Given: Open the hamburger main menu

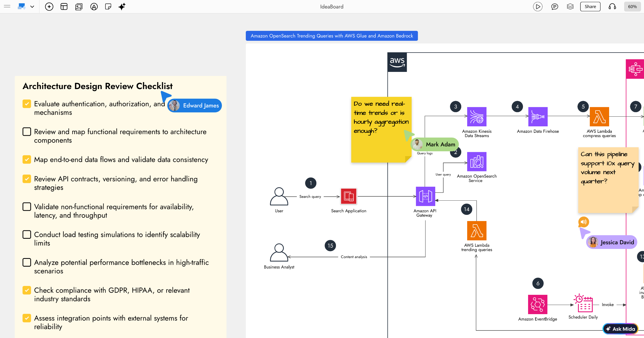Looking at the screenshot, I should click(x=7, y=6).
